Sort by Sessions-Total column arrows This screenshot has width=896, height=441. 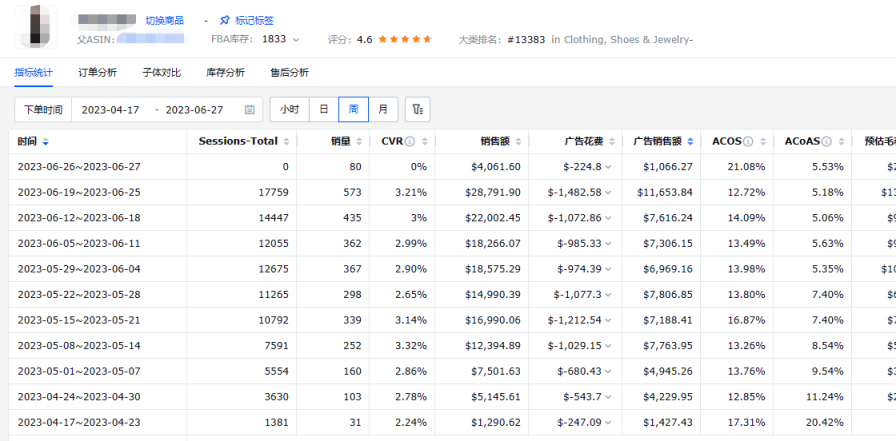(x=287, y=142)
